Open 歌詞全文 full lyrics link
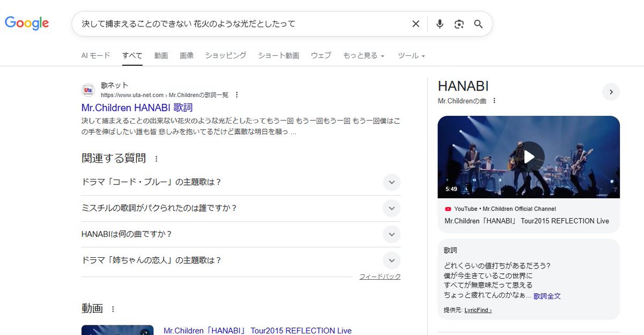This screenshot has height=335, width=644. (547, 296)
